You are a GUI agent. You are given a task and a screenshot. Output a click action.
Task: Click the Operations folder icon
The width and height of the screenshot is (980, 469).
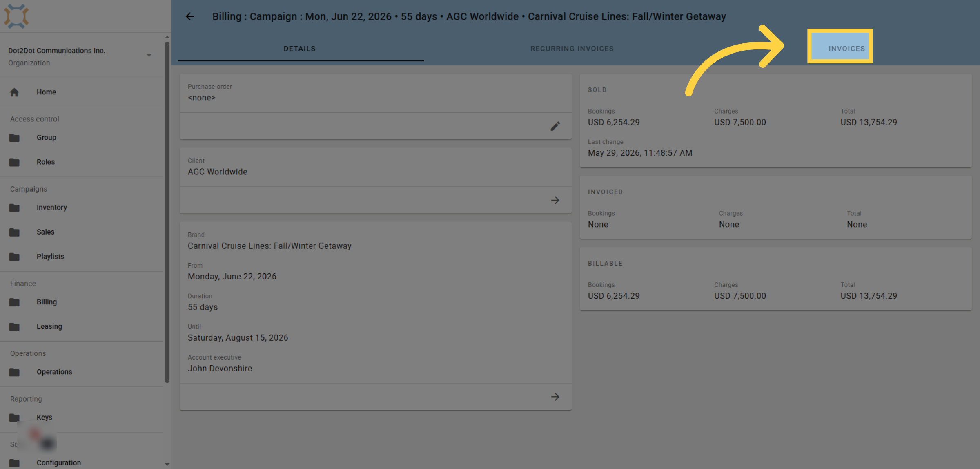click(14, 372)
